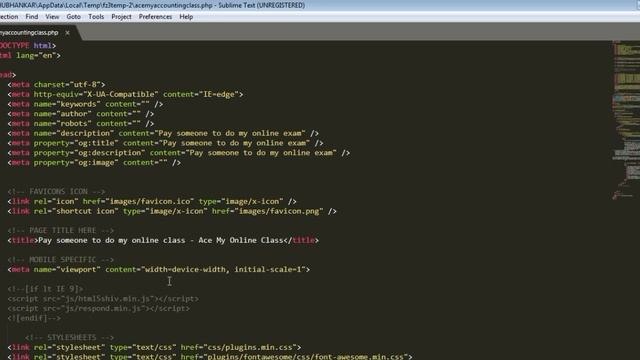Click the [if lt IE 9] comment line
The image size is (640, 360).
coord(45,289)
